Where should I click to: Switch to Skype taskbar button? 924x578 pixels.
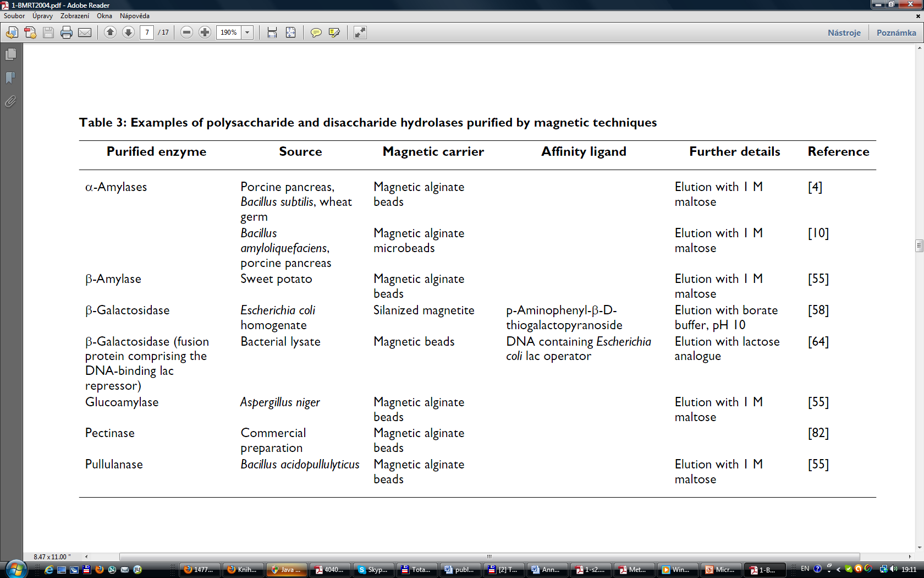pos(374,570)
